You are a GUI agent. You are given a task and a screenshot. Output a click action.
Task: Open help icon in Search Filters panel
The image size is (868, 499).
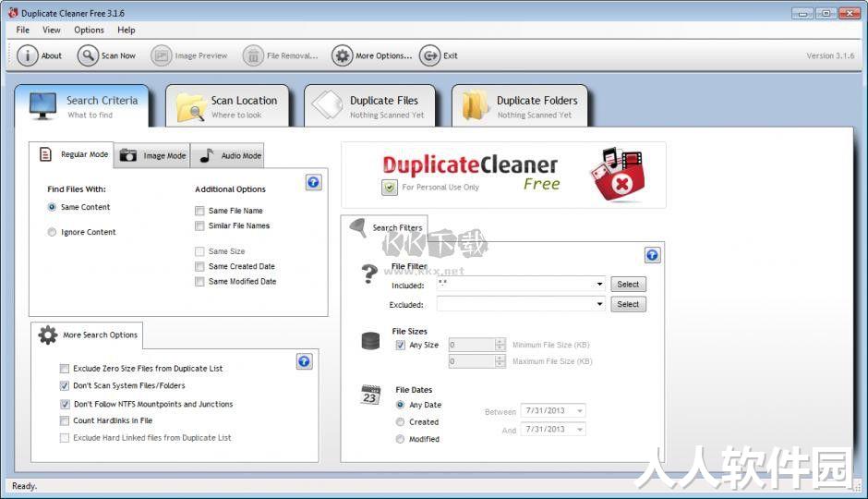[x=652, y=255]
